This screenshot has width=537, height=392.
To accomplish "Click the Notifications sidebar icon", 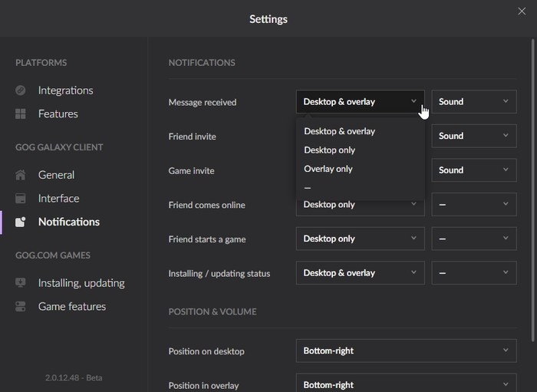I will point(21,222).
